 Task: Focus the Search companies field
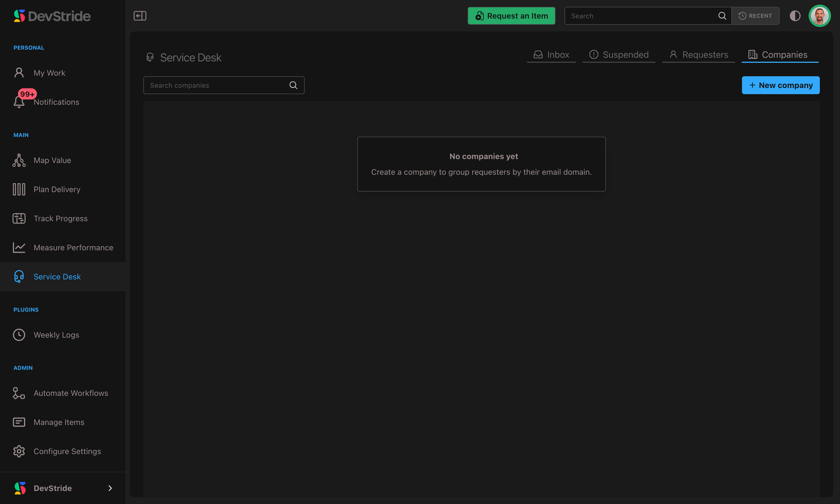coord(224,85)
